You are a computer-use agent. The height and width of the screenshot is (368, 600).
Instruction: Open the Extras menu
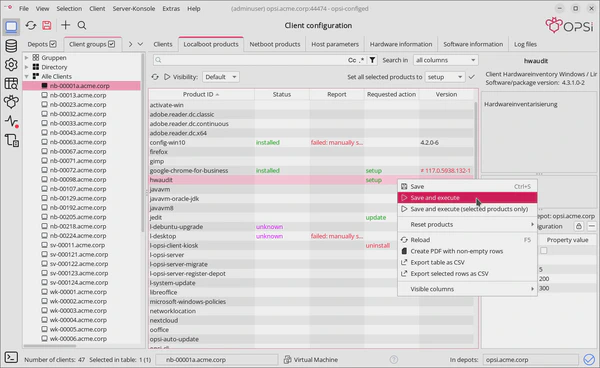(171, 8)
